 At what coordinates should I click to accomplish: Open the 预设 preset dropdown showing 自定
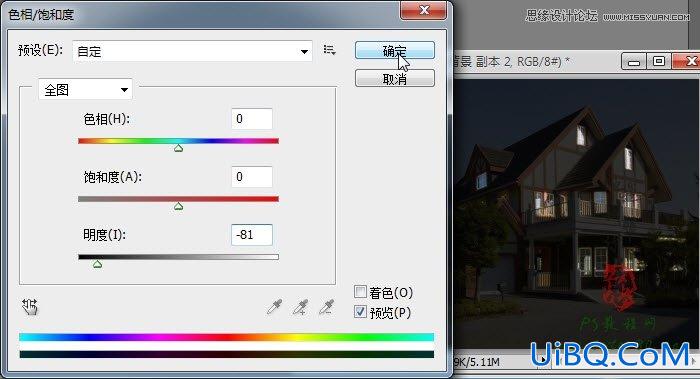click(192, 51)
